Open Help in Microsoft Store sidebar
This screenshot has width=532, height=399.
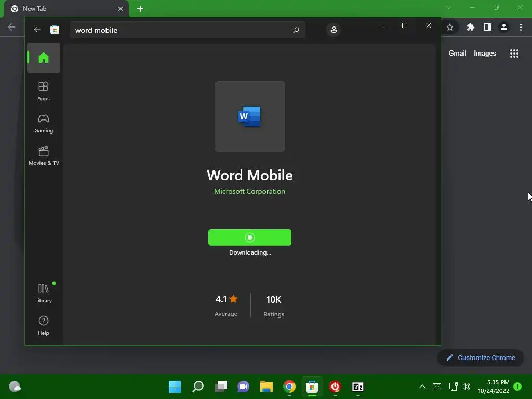[44, 326]
